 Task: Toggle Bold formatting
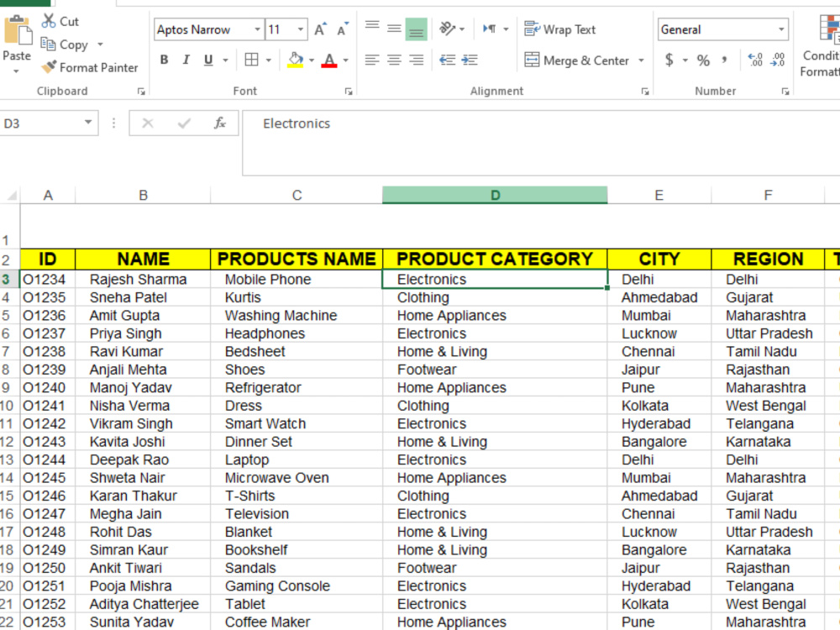165,60
